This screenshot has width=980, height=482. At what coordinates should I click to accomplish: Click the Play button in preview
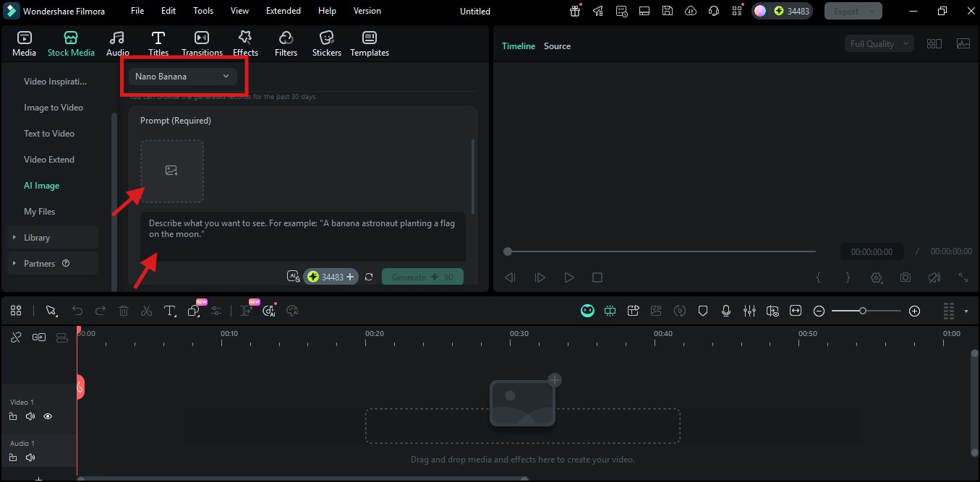click(568, 277)
